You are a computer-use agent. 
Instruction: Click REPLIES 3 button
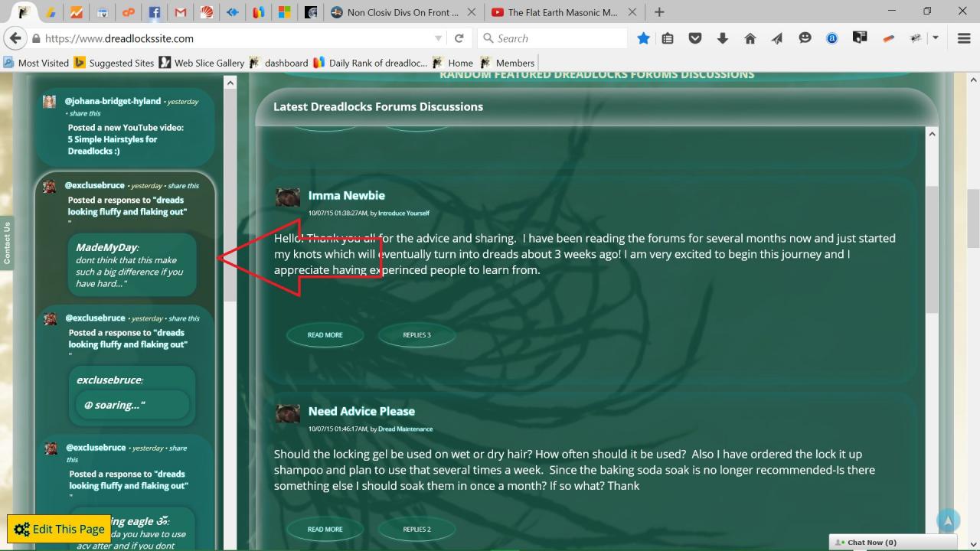point(417,335)
